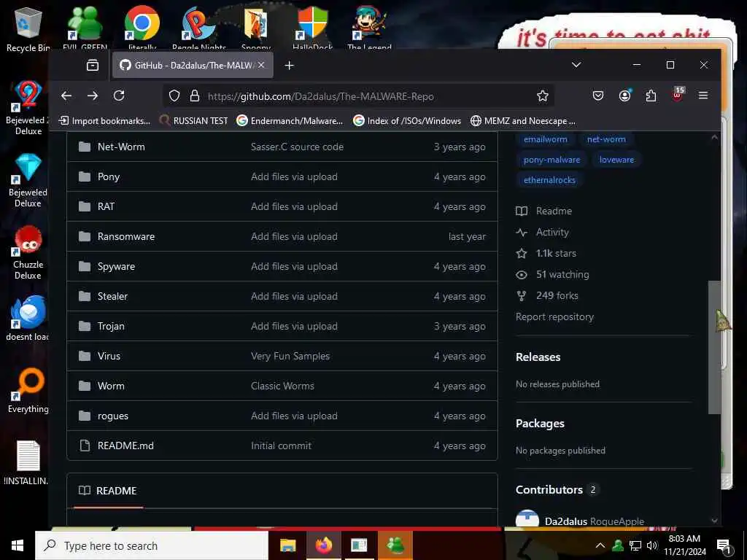The width and height of the screenshot is (747, 560).
Task: Click the Sasser.C source code commit message
Action: tap(298, 147)
